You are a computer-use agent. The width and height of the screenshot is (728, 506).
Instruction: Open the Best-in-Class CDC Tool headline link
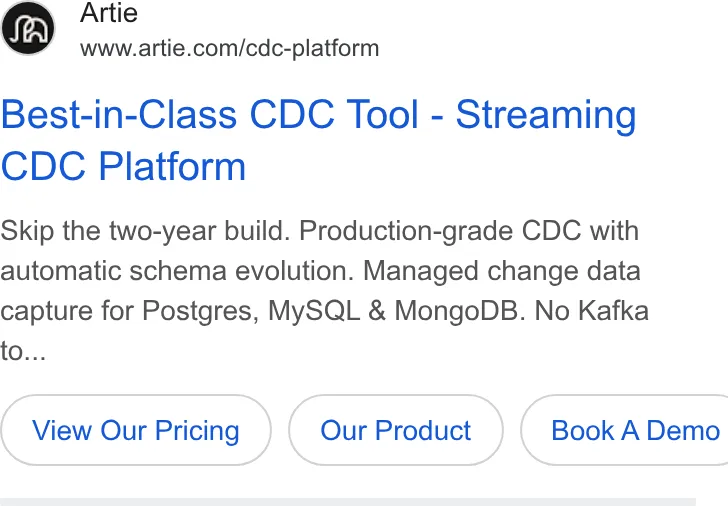tap(318, 140)
